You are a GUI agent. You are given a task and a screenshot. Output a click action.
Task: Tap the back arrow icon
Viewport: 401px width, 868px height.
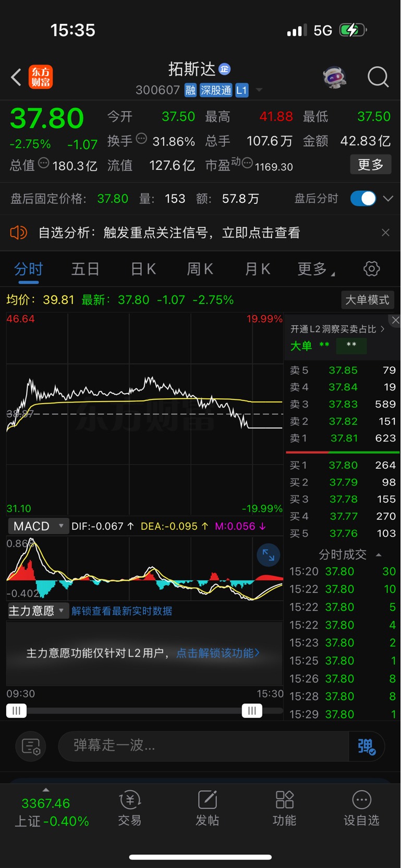[16, 77]
